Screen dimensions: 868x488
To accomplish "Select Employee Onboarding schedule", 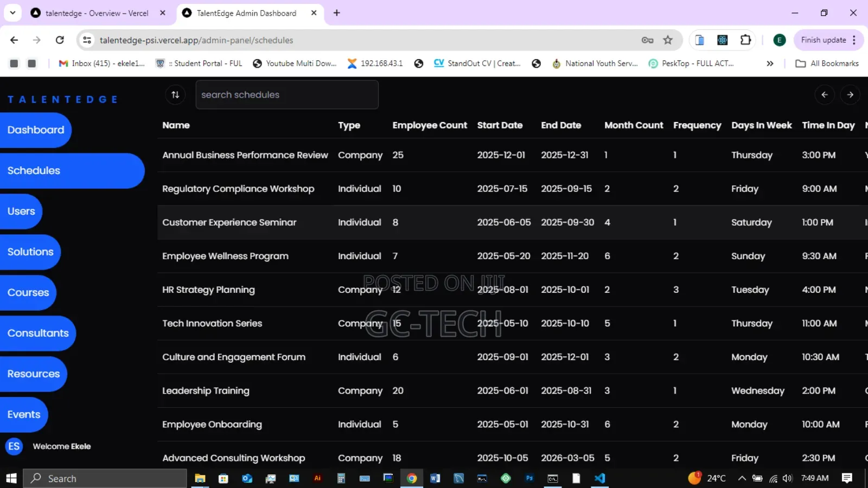I will [x=513, y=424].
